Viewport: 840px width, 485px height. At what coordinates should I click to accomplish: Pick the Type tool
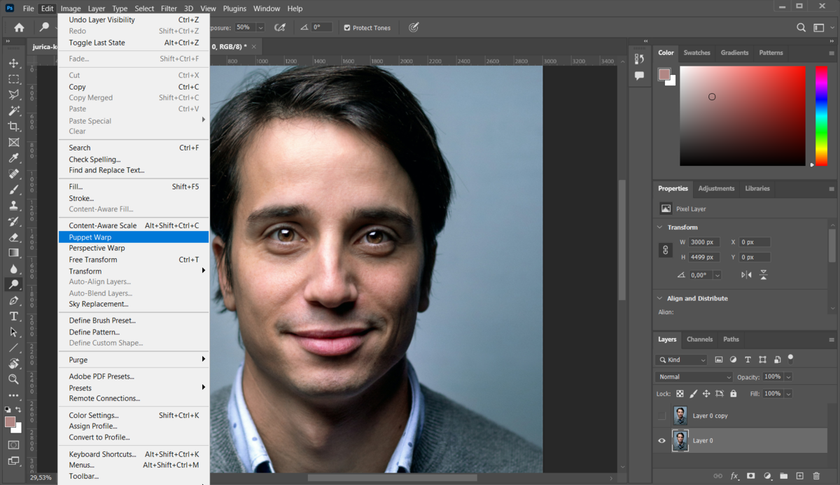coord(14,316)
